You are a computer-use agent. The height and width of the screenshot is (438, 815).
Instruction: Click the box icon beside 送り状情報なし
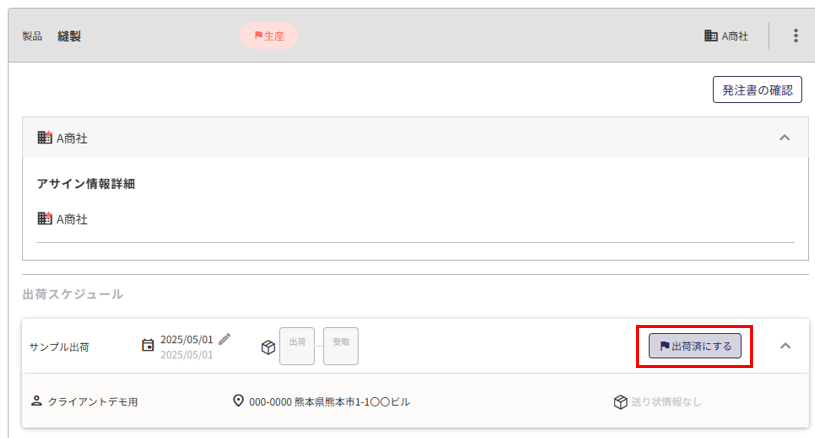click(x=621, y=402)
